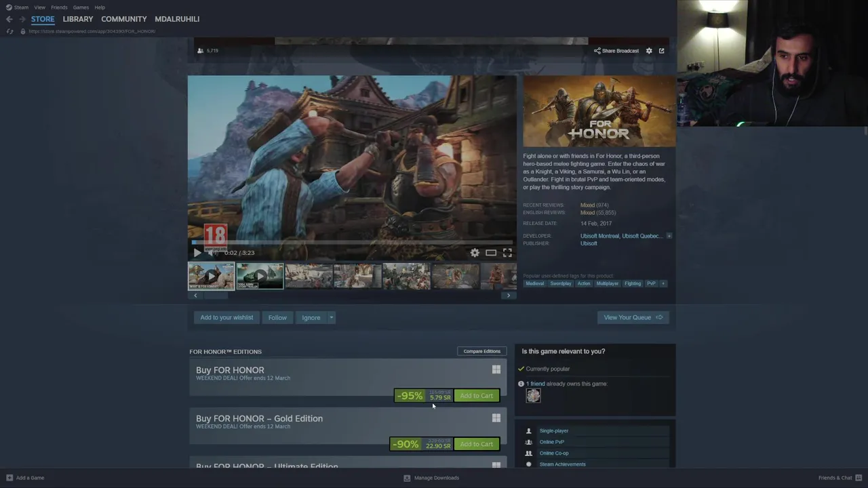Open the Swordplay tag
The height and width of the screenshot is (488, 868).
[561, 283]
